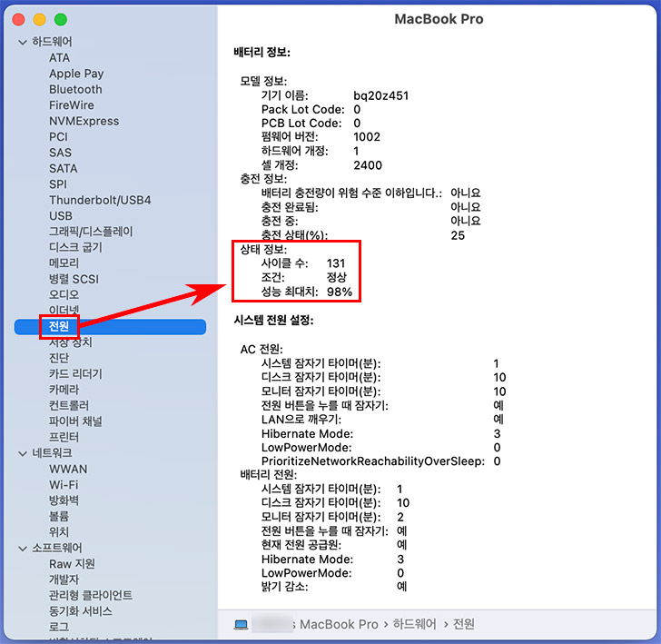Viewport: 661px width, 644px height.
Task: Select Thunderbolt/USB4 in the sidebar
Action: point(100,200)
